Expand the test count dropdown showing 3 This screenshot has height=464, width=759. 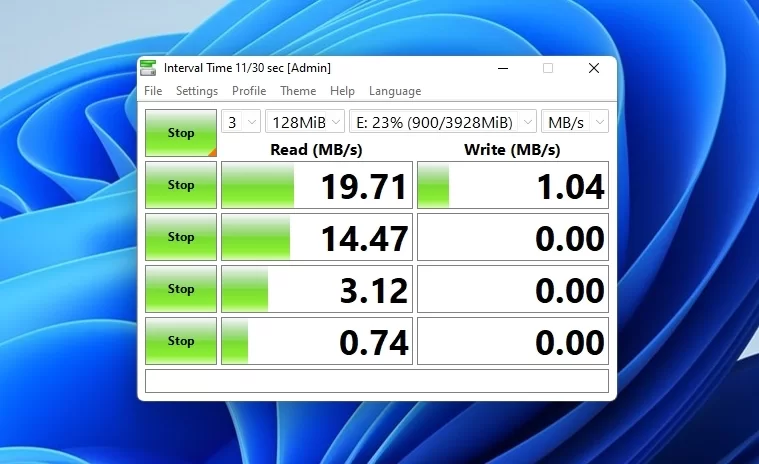tap(241, 122)
